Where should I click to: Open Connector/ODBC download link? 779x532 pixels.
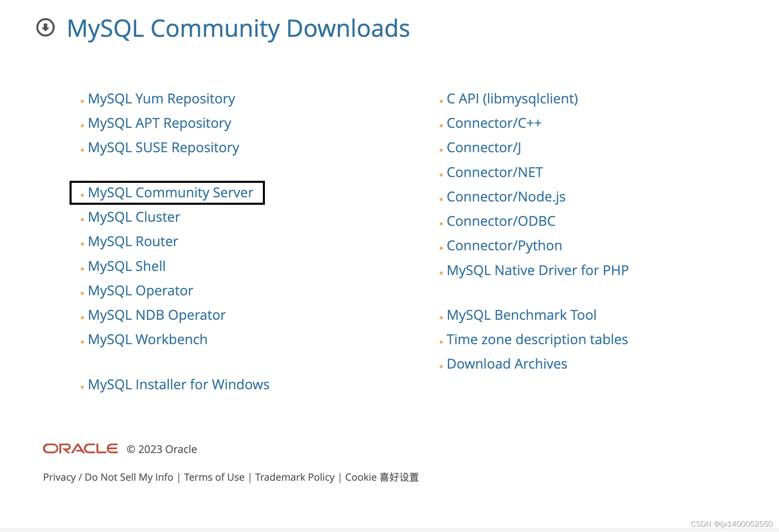[x=501, y=221]
